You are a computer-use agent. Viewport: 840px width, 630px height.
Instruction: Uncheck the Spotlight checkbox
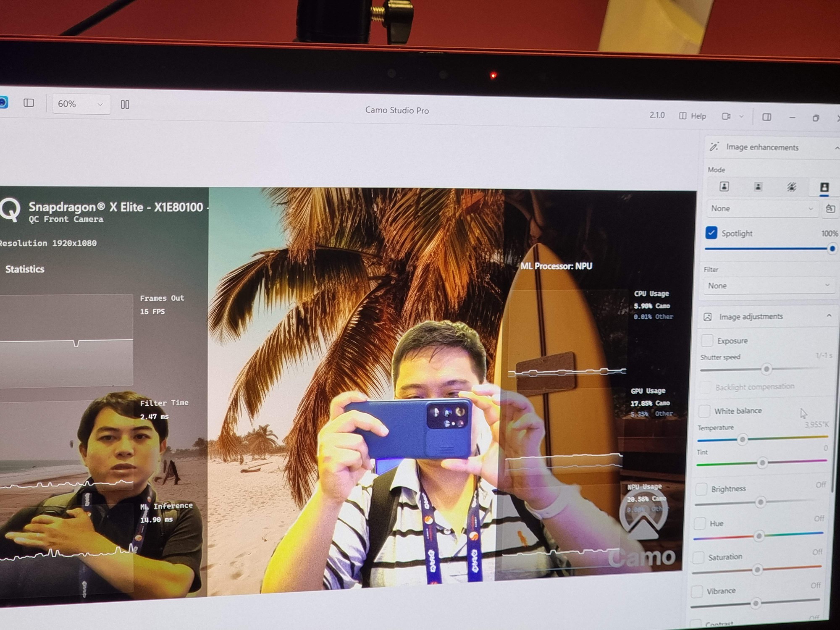point(711,233)
